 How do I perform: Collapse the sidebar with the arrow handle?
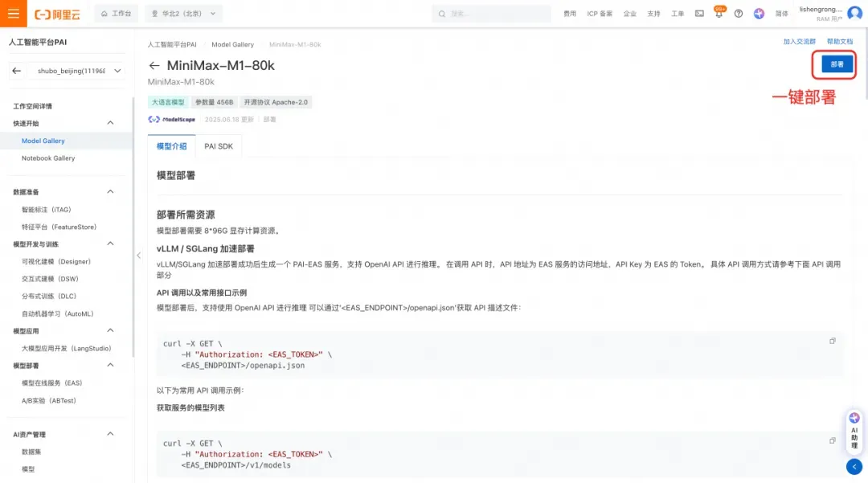pyautogui.click(x=138, y=255)
